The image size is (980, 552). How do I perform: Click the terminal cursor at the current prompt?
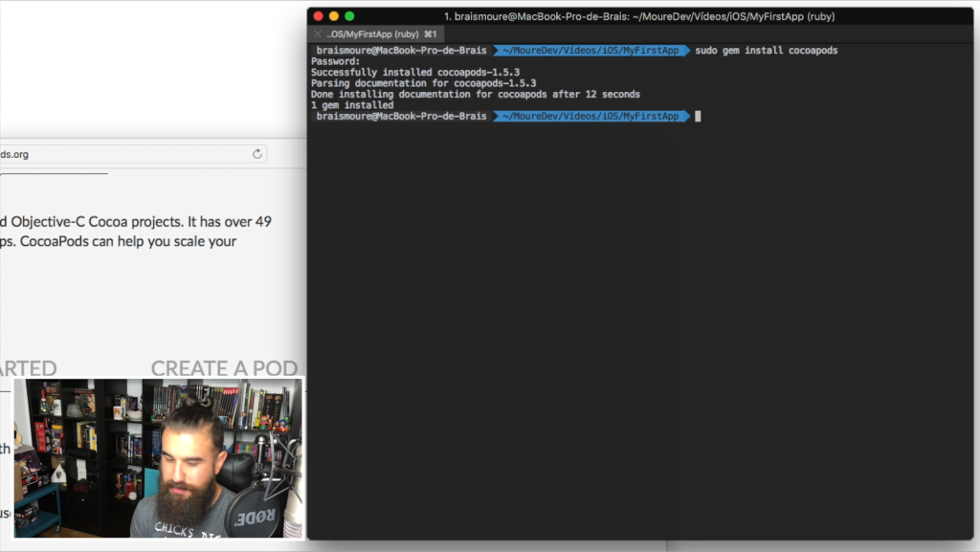point(699,116)
